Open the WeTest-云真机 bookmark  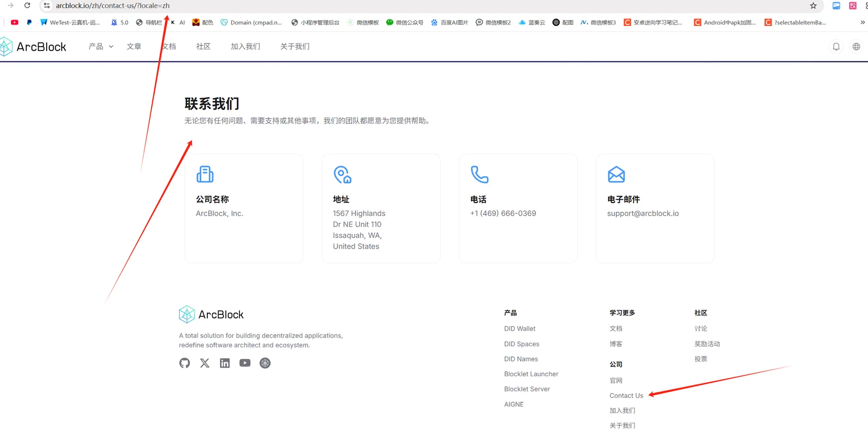[70, 22]
